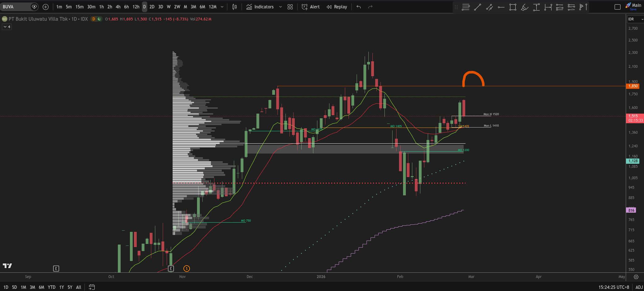Select the Horizontal Ray drawing tool
This screenshot has width=644, height=291.
(x=501, y=7)
